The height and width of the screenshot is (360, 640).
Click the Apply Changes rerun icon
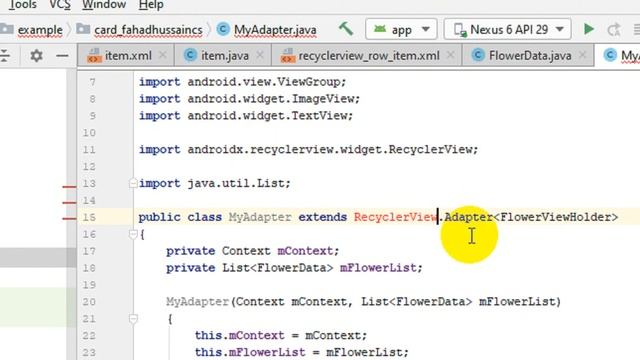click(613, 29)
